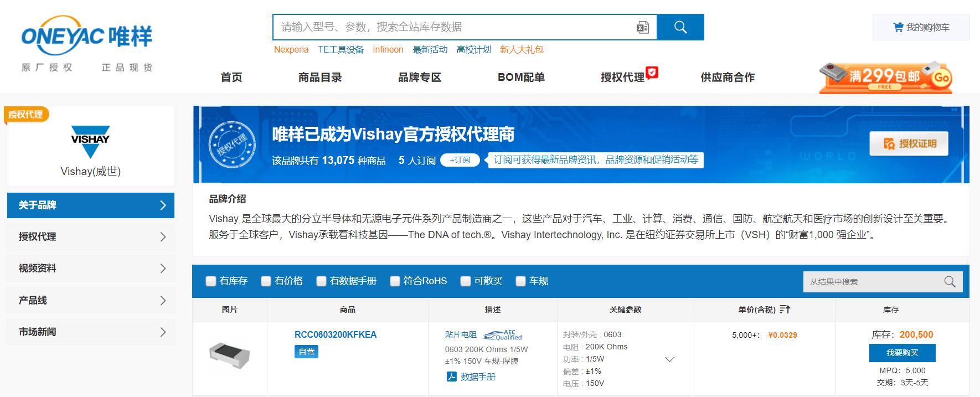Viewport: 980px width, 397px height.
Task: Open product link RCC0603200KFKEA
Action: pyautogui.click(x=335, y=334)
